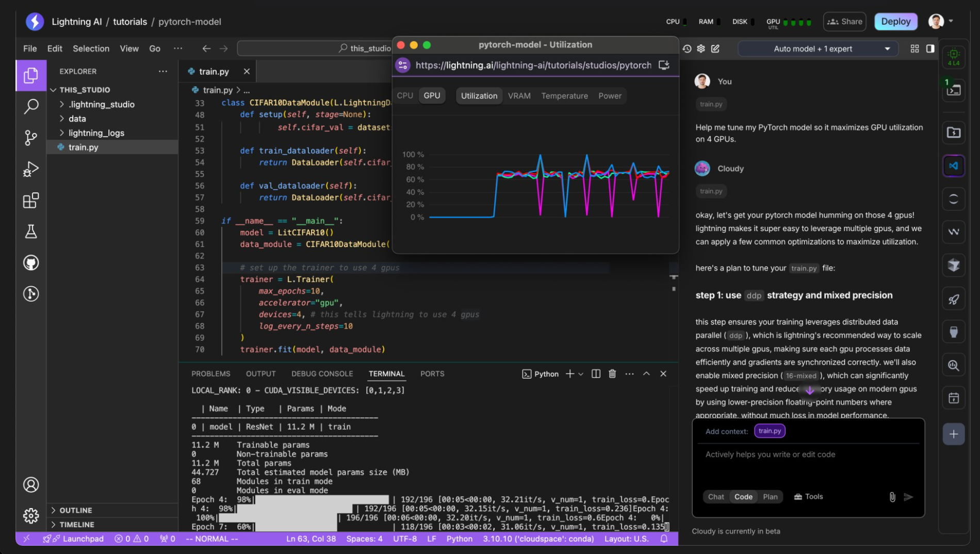Open the Extensions view
This screenshot has height=554, width=980.
31,200
